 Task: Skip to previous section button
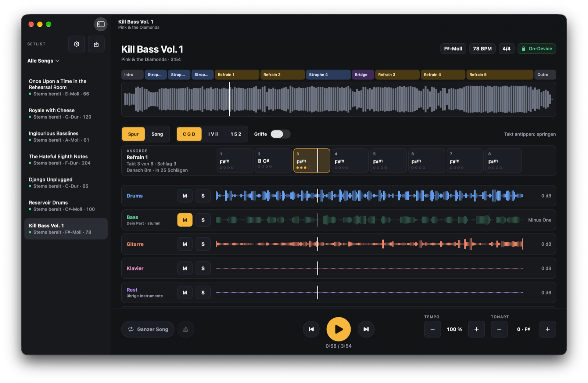(x=311, y=329)
